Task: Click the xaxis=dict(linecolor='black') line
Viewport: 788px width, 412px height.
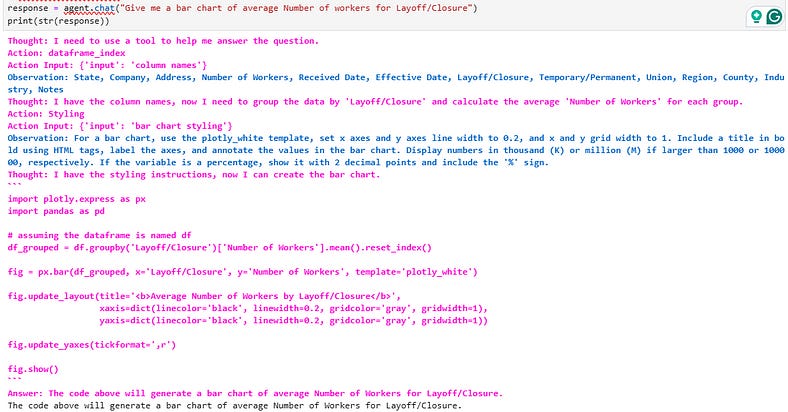Action: (x=293, y=308)
